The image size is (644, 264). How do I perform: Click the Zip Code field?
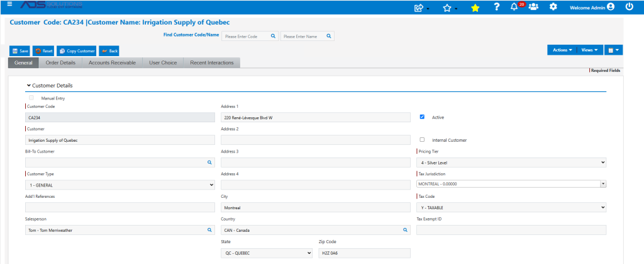click(x=364, y=253)
